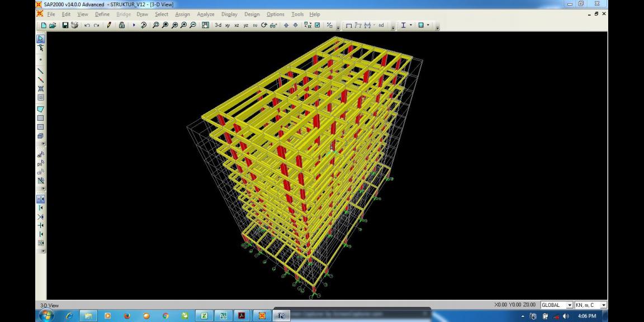Switch to the xy plane view
644x322 pixels.
[228, 25]
